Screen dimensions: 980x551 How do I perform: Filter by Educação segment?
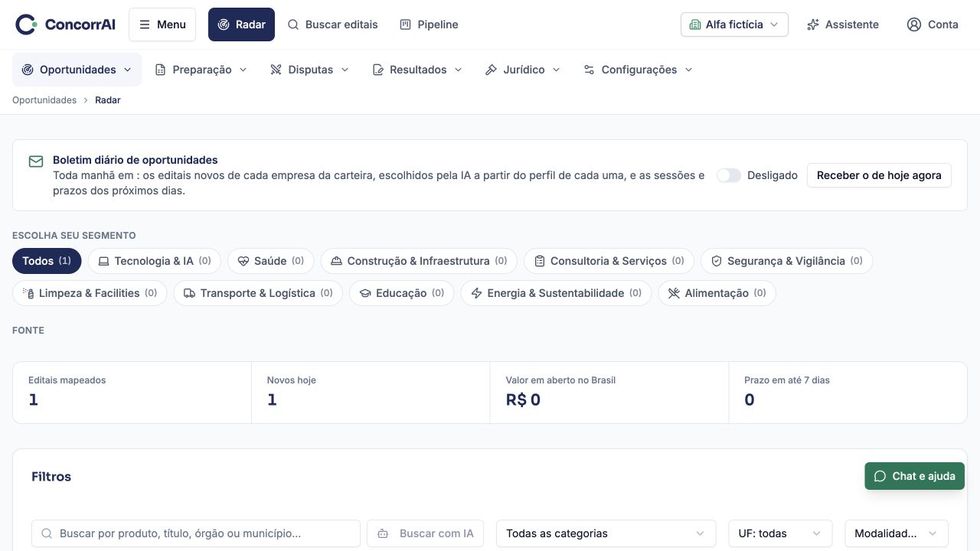[402, 293]
